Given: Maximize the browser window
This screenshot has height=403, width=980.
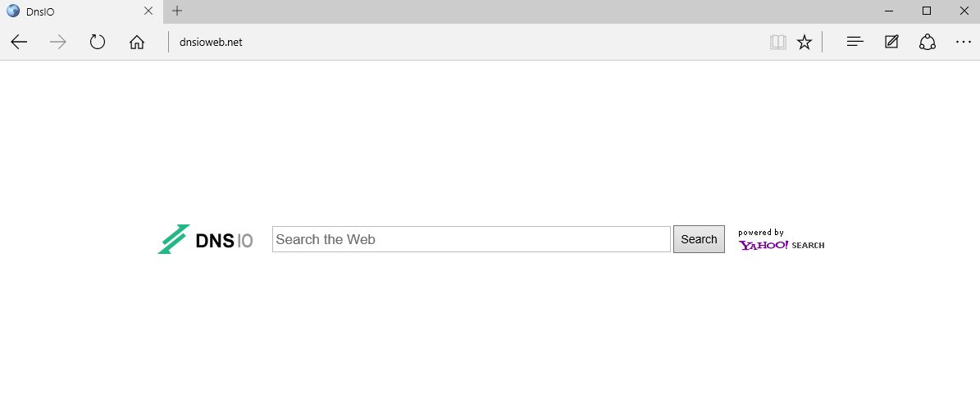Looking at the screenshot, I should point(927,11).
